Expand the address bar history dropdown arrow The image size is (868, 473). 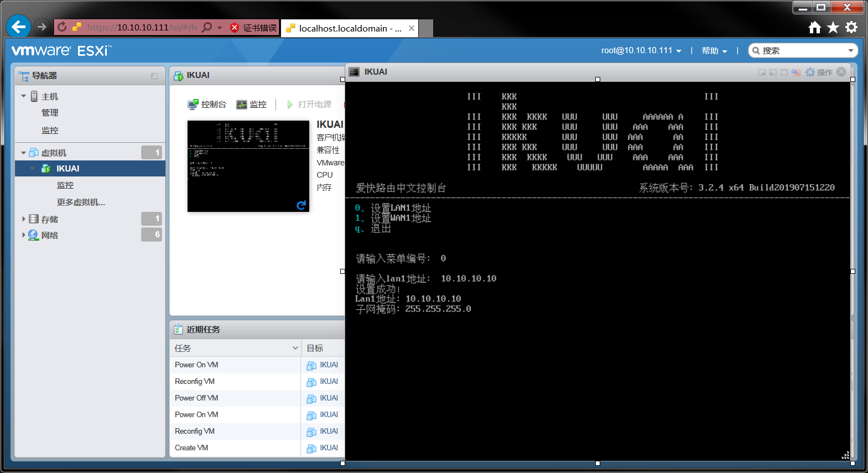click(x=220, y=27)
